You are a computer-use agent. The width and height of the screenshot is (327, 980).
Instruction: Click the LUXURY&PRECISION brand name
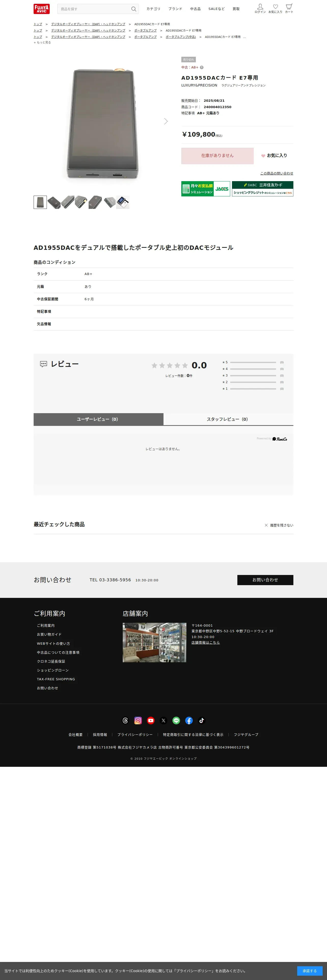199,85
